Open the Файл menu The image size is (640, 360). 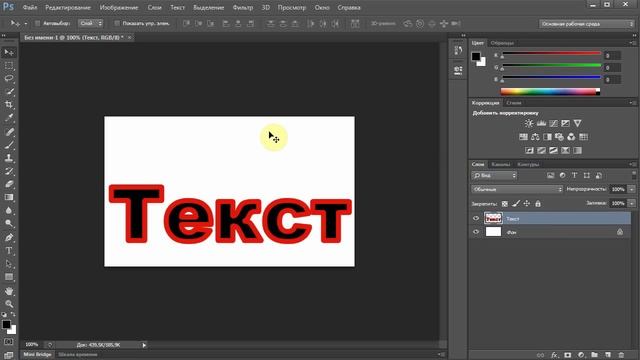coord(30,7)
